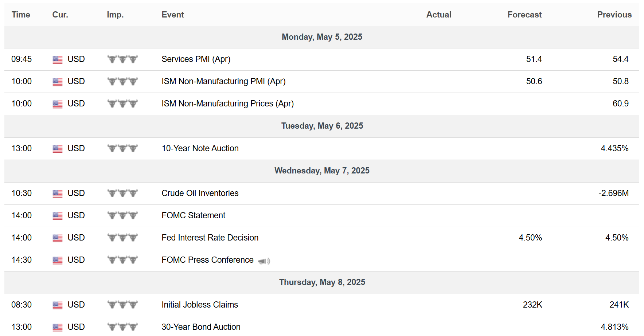Click the Forecast column header

524,15
